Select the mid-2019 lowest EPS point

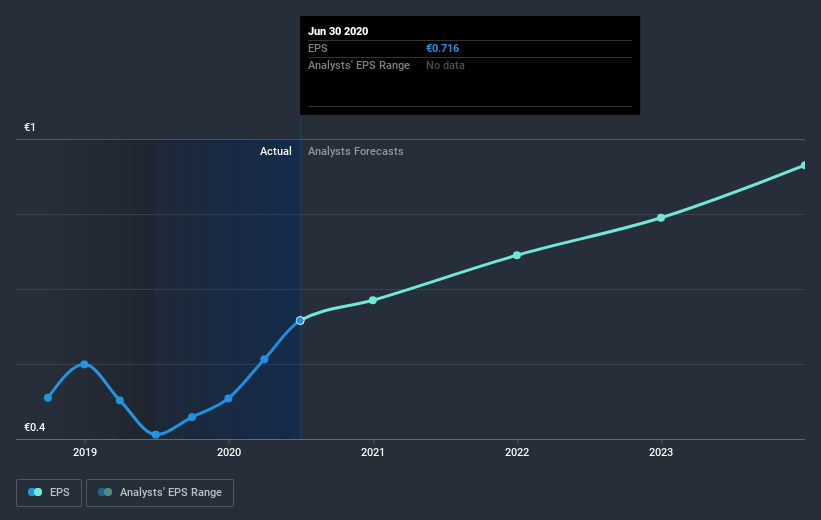(x=156, y=435)
